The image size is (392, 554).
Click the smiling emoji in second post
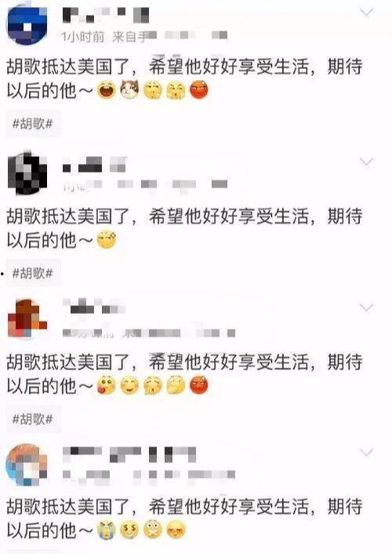pyautogui.click(x=107, y=239)
